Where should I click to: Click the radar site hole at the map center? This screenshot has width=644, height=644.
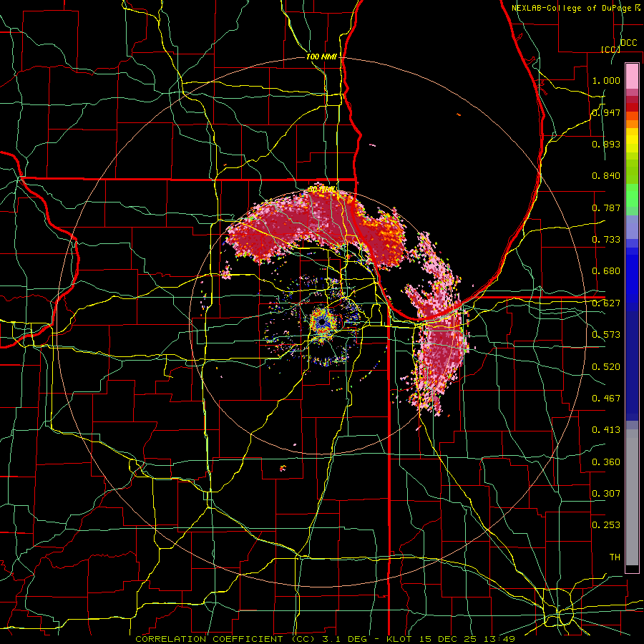pos(323,323)
